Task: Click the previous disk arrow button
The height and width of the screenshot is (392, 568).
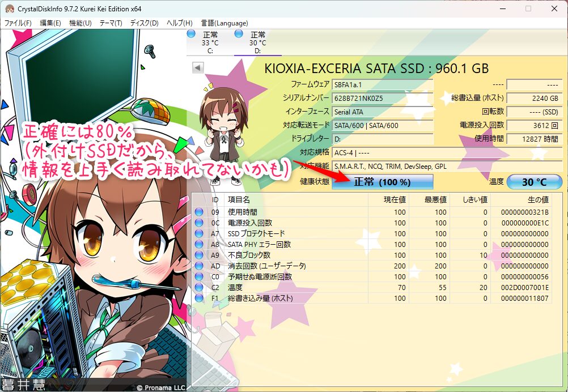Action: tap(198, 67)
